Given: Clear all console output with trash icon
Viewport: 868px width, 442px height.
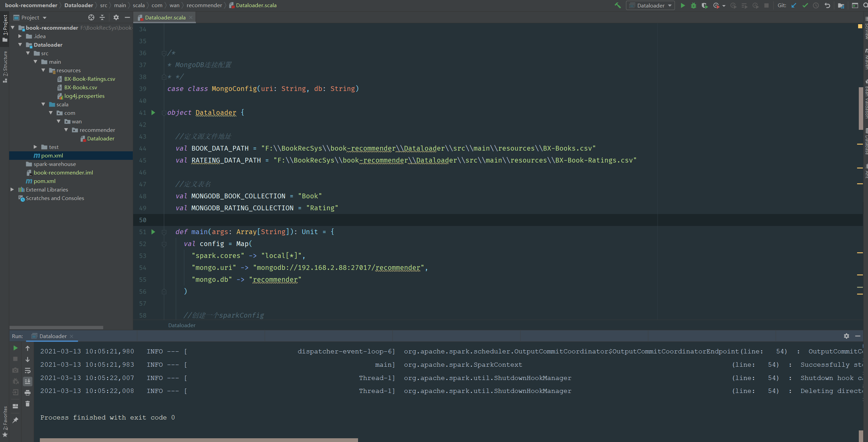Looking at the screenshot, I should 28,404.
